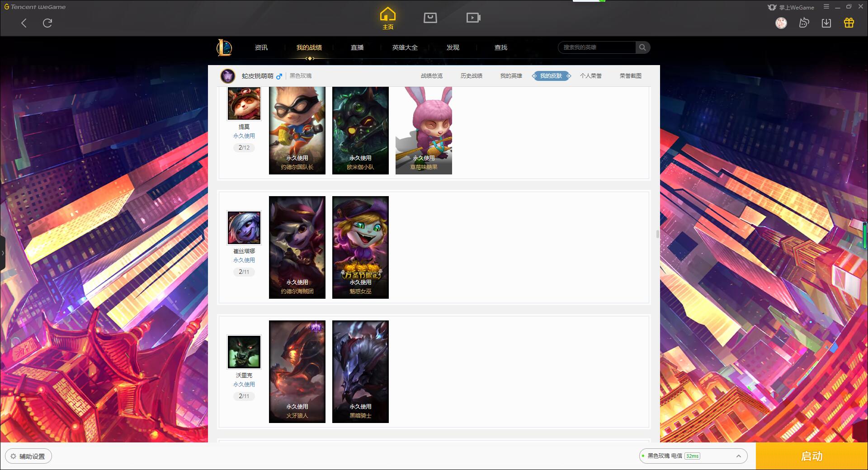The width and height of the screenshot is (868, 470).
Task: Click 永久使用 under the 崔丝塔娜 portrait
Action: click(244, 260)
